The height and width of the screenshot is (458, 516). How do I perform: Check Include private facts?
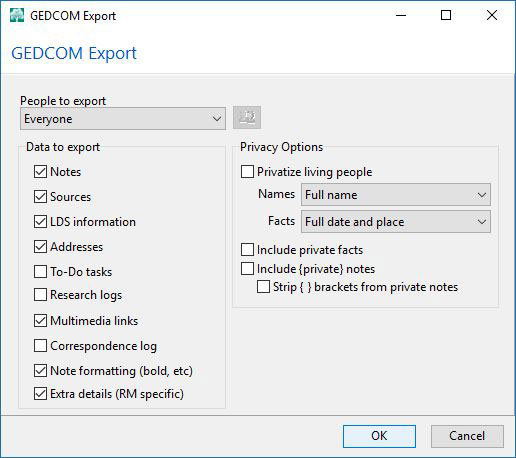[247, 250]
